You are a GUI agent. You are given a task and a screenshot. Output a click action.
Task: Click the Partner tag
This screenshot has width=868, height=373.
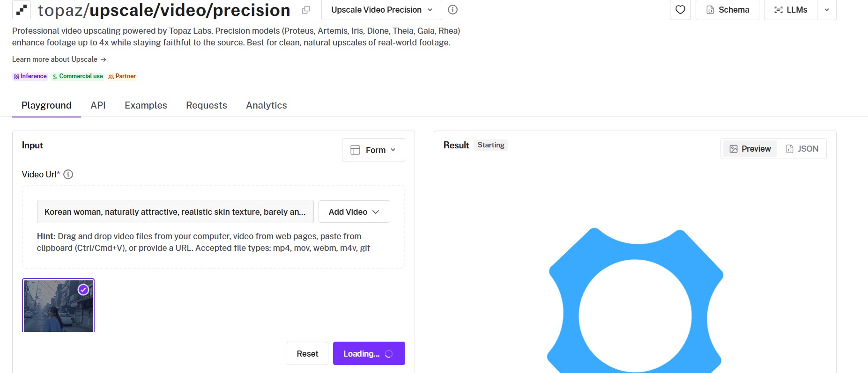coord(122,76)
